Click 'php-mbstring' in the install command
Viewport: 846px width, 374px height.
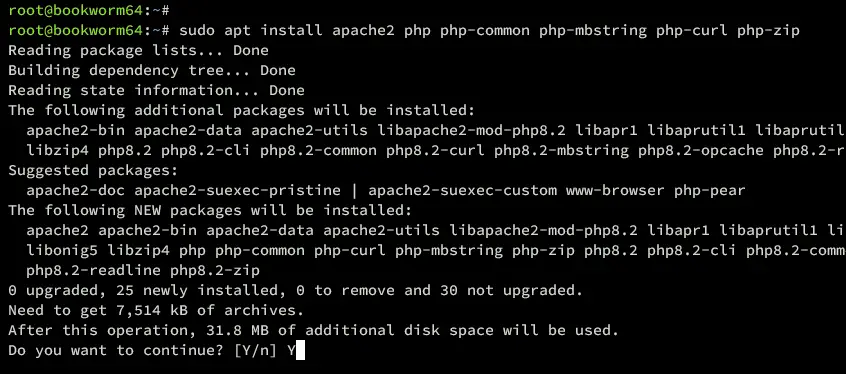coord(592,30)
